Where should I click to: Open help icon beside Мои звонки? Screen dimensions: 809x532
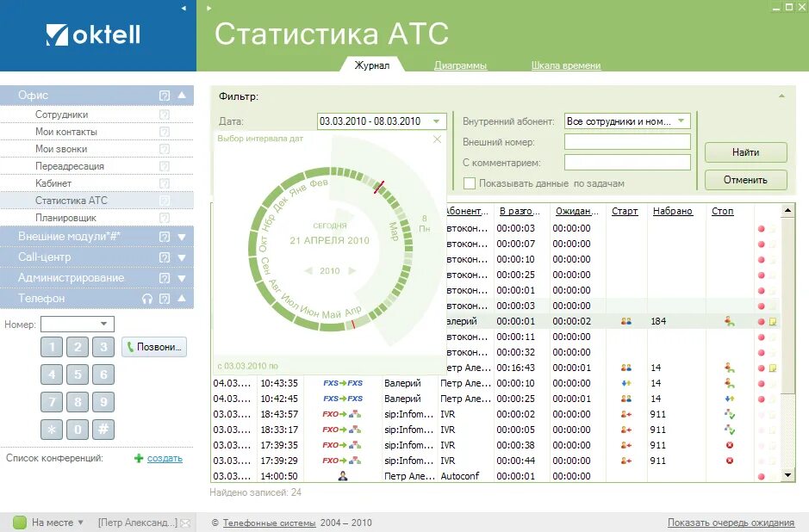(165, 149)
